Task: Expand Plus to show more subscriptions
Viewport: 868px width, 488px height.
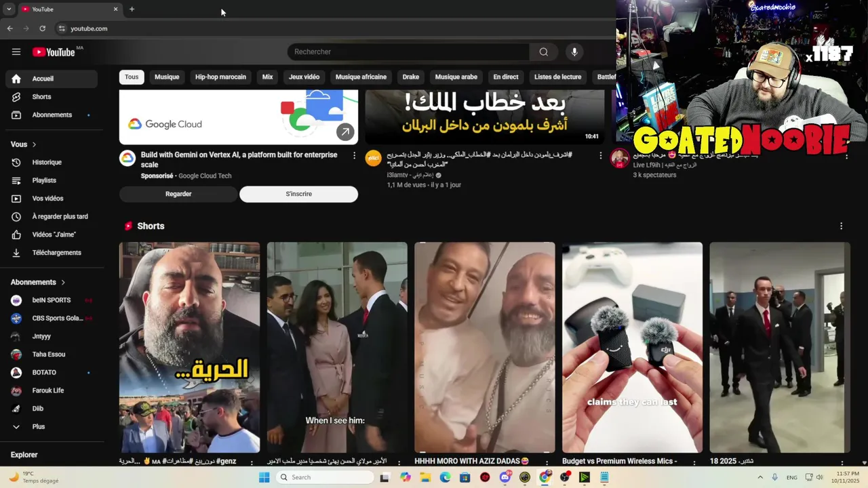Action: [52, 427]
